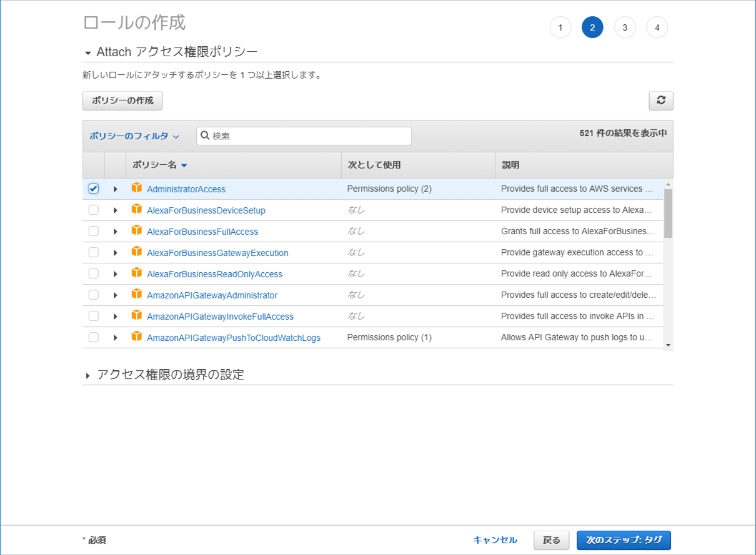This screenshot has width=756, height=555.
Task: Uncheck the AdministratorAccess policy checkbox
Action: [x=93, y=188]
